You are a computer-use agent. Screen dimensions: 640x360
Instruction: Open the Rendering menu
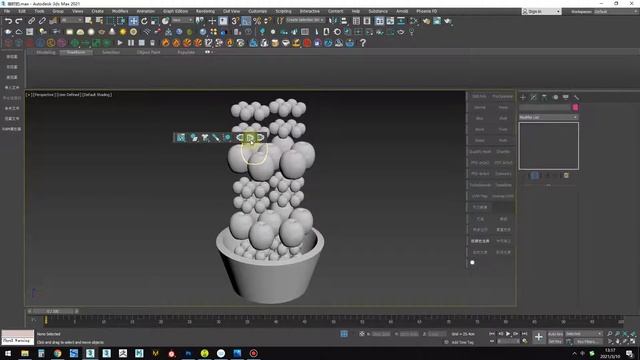click(x=205, y=11)
